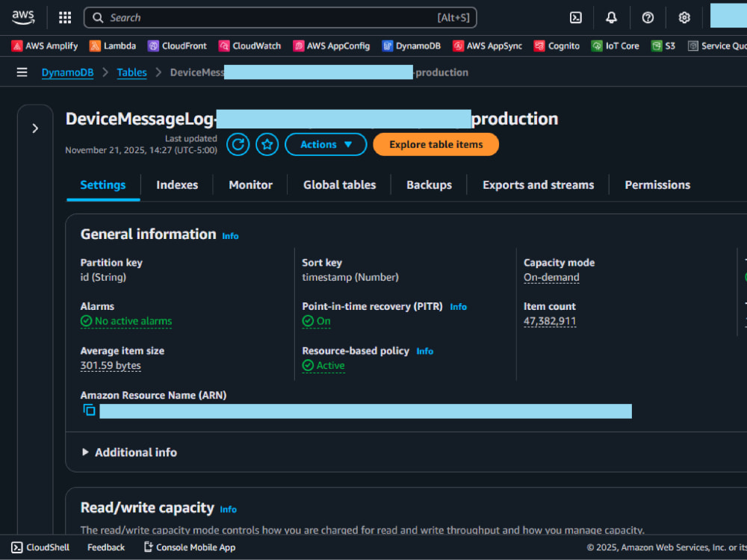Image resolution: width=747 pixels, height=560 pixels.
Task: Open IoT Core favorites shortcut
Action: (x=615, y=46)
